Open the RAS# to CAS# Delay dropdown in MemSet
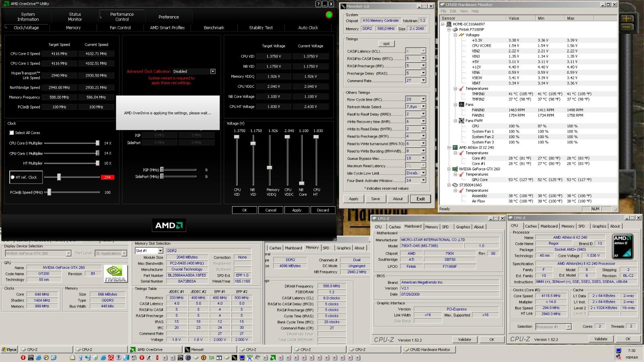 [423, 58]
